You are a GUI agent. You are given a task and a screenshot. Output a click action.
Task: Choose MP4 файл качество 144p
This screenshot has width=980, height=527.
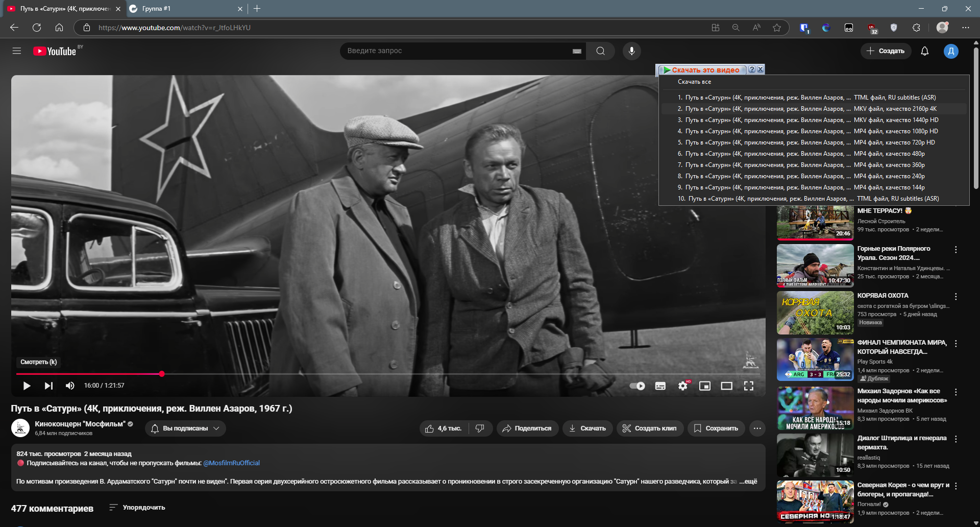click(814, 187)
